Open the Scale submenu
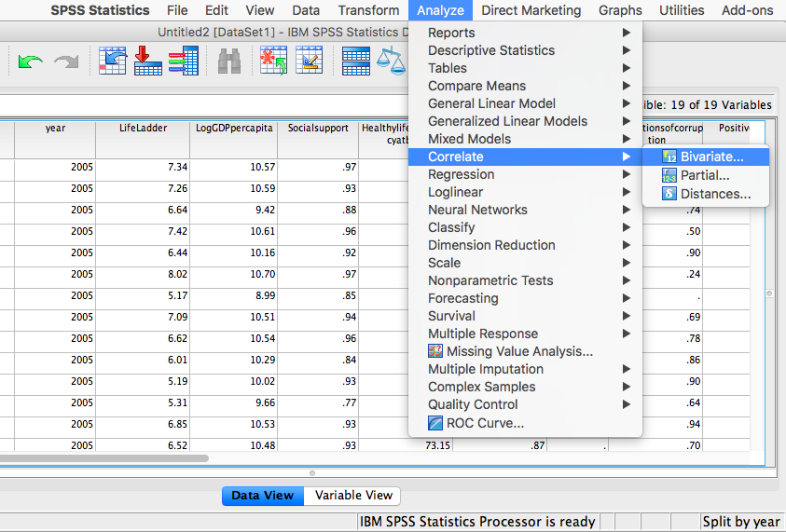786x532 pixels. [x=525, y=263]
